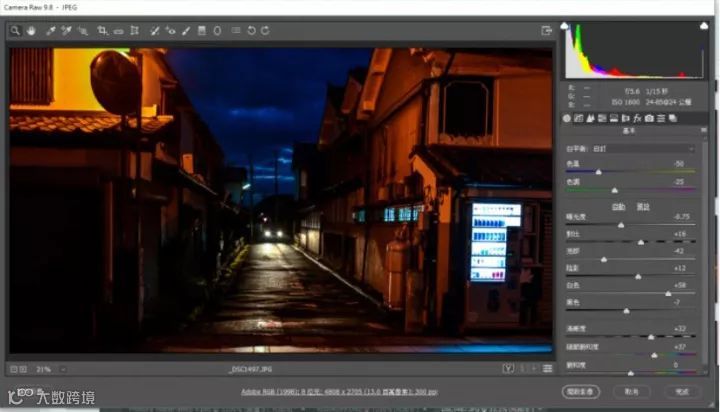The height and width of the screenshot is (412, 720).
Task: Switch to the Presets panel tab
Action: click(661, 119)
